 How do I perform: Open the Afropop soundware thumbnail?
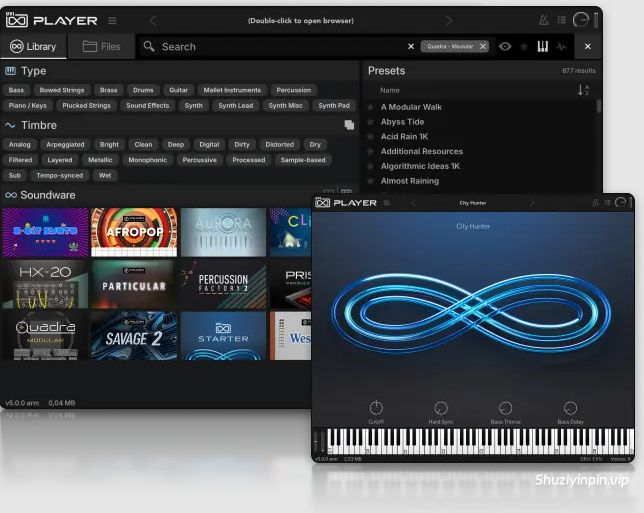(x=134, y=232)
